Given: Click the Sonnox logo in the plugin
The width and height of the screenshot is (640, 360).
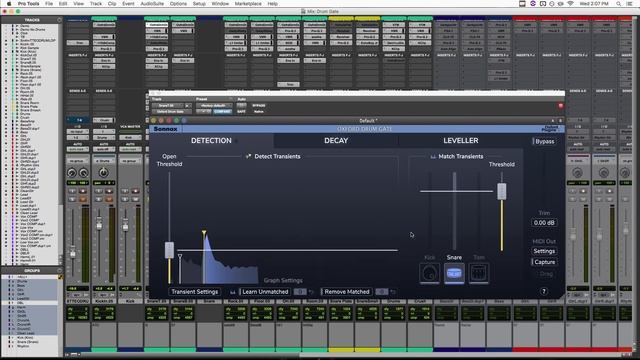Looking at the screenshot, I should [x=165, y=129].
